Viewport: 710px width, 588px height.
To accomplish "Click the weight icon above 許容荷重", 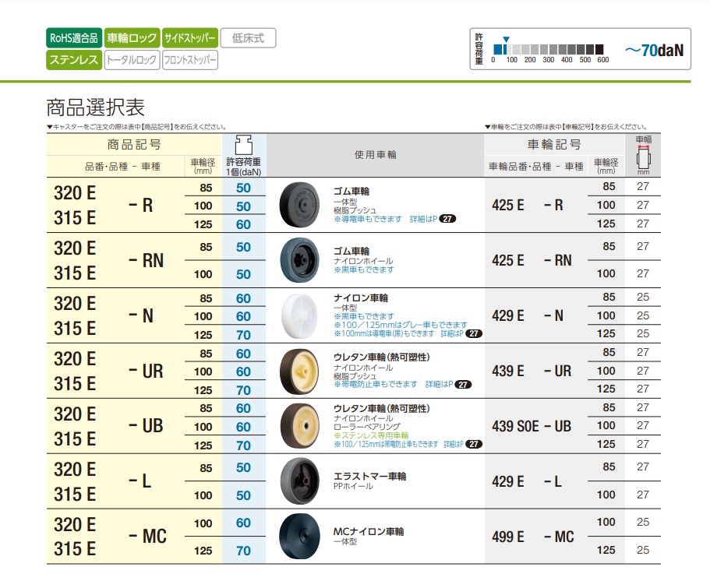I will (244, 145).
